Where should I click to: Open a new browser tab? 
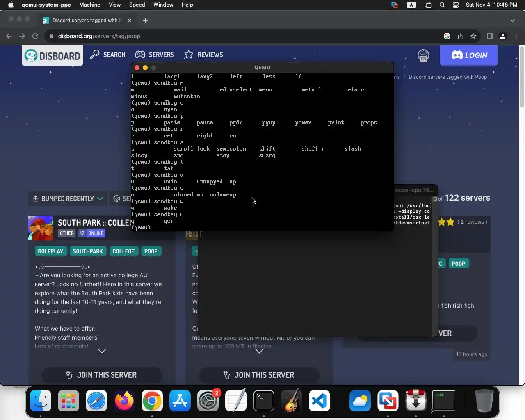click(145, 20)
